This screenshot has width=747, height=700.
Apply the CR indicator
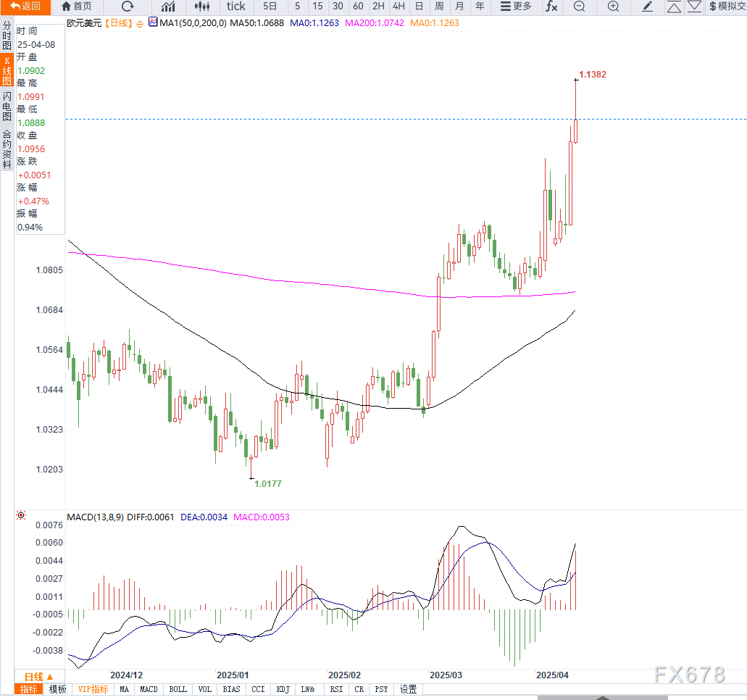pos(359,689)
